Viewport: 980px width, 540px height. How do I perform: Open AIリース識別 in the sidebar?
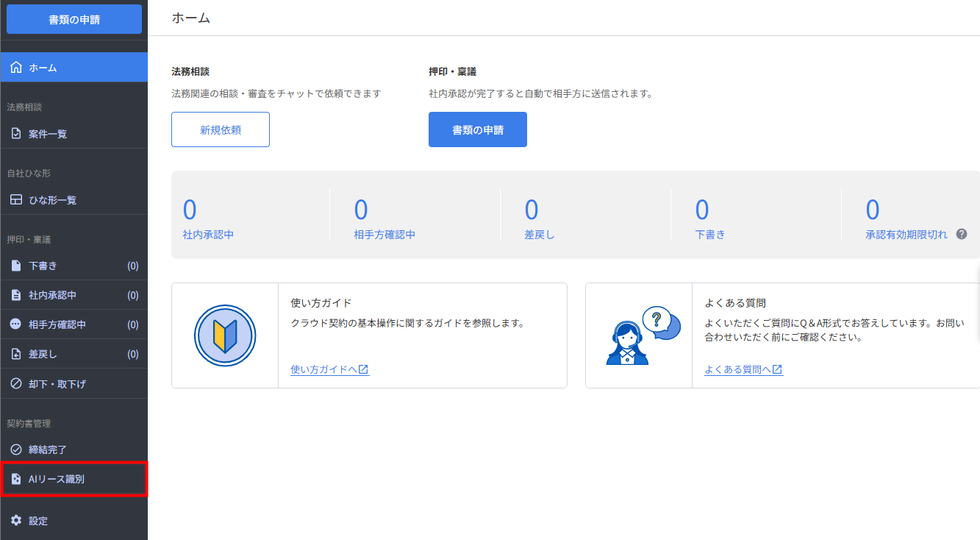pyautogui.click(x=57, y=479)
